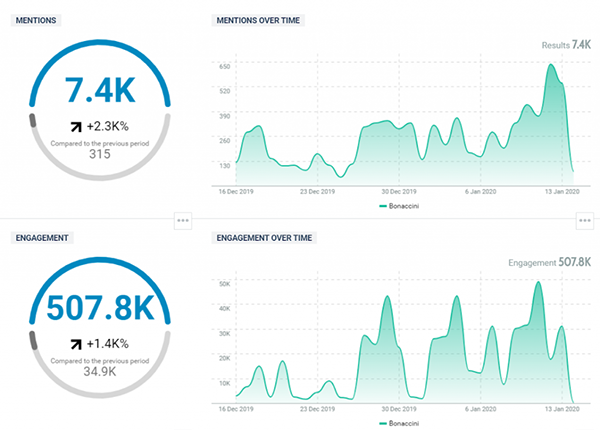Click the upward trend arrow beside +2.3K%
Screen dimensions: 600x430
click(x=75, y=126)
